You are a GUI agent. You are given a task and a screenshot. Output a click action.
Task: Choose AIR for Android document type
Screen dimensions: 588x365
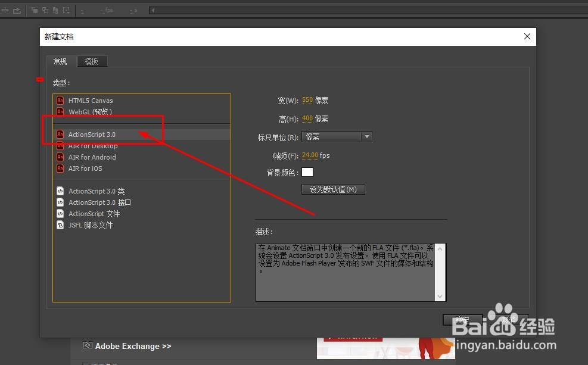142,157
